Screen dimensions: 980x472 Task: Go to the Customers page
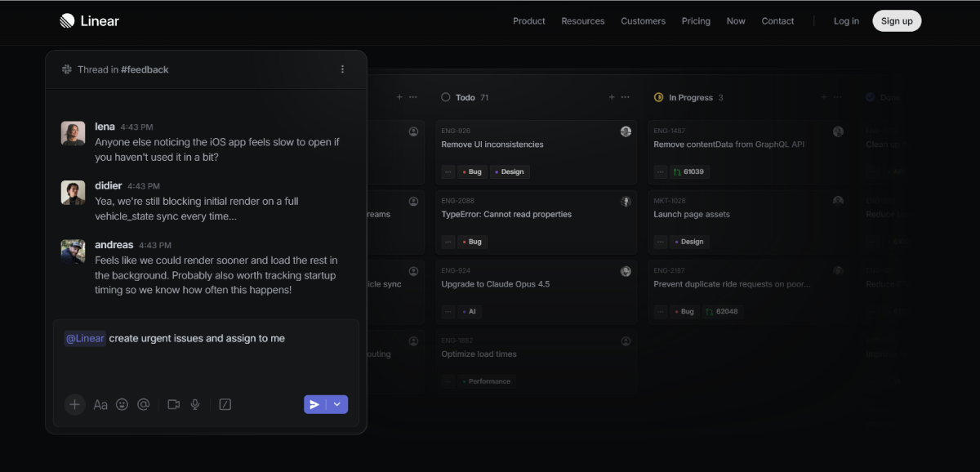click(643, 21)
